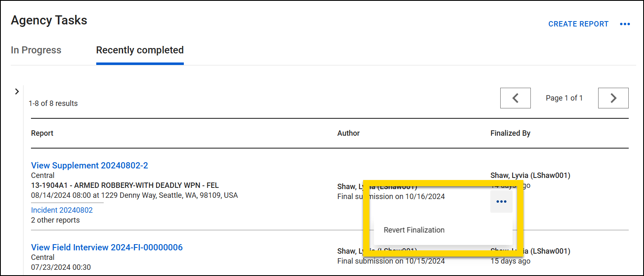The image size is (644, 276).
Task: Click the previous page arrow
Action: (515, 98)
